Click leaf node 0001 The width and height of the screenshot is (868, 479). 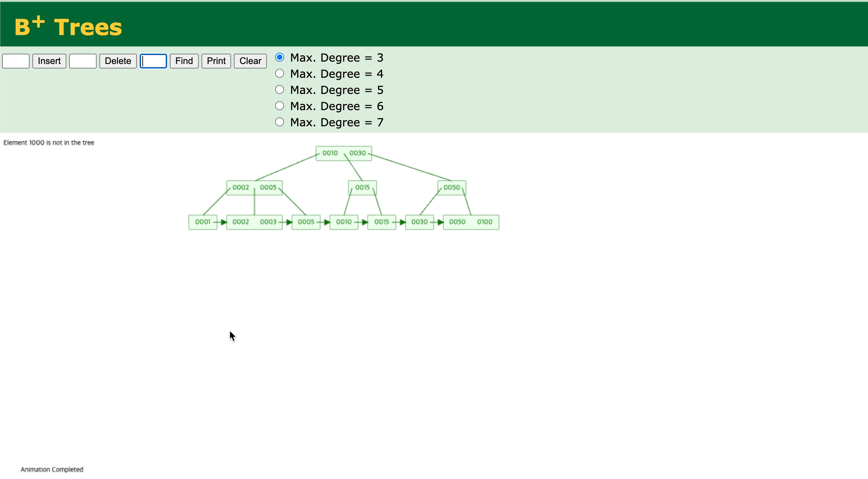click(x=203, y=222)
